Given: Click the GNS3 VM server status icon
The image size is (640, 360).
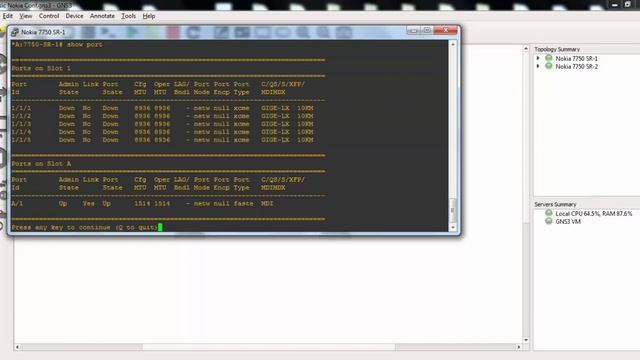Looking at the screenshot, I should (x=549, y=221).
